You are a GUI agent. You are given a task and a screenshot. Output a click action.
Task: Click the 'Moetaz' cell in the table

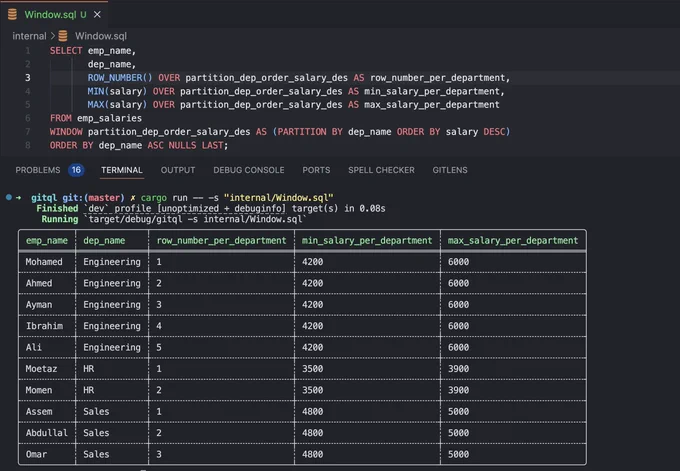[x=41, y=369]
